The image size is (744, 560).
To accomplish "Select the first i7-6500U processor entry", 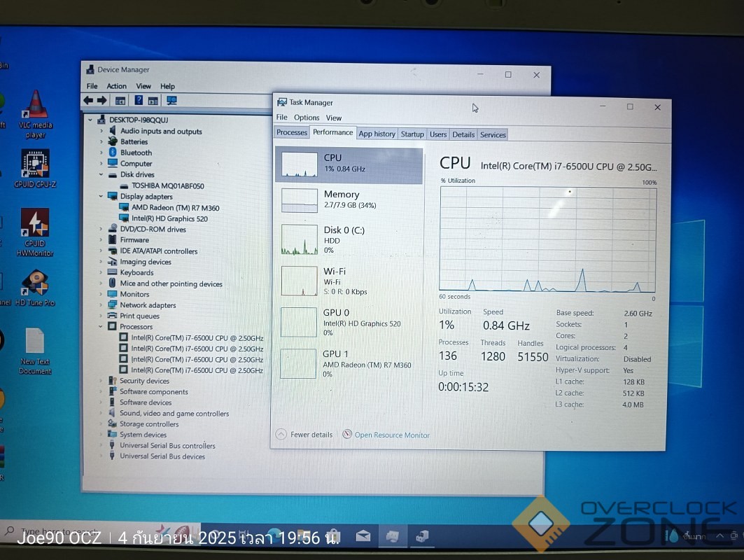I will 197,338.
